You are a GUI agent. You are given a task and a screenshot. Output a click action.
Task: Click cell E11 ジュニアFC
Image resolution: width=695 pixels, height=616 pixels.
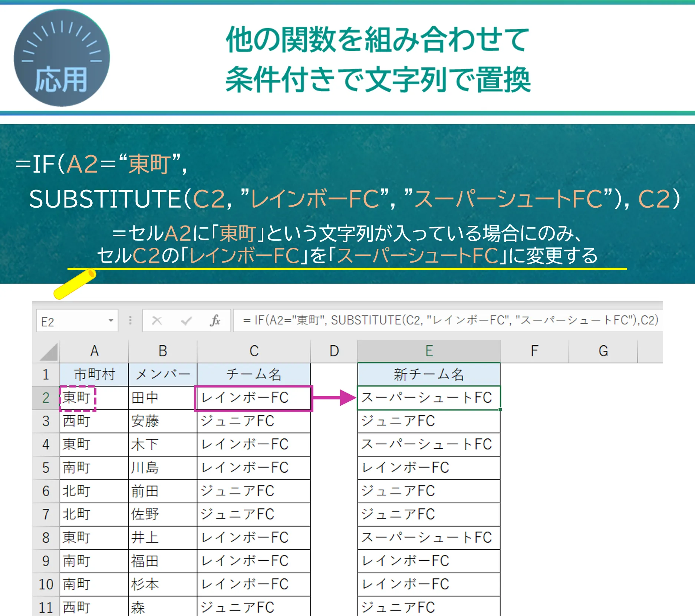[429, 607]
